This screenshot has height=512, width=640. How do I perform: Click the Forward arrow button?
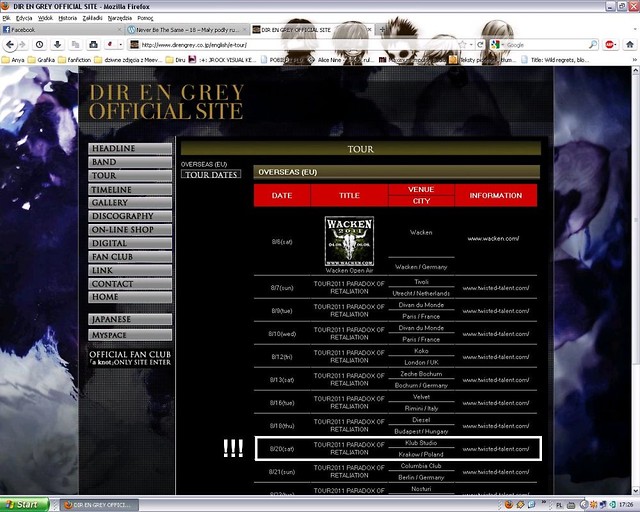point(22,45)
